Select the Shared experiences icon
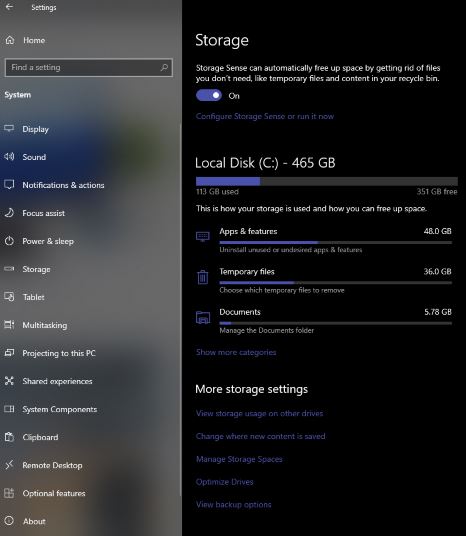 9,381
